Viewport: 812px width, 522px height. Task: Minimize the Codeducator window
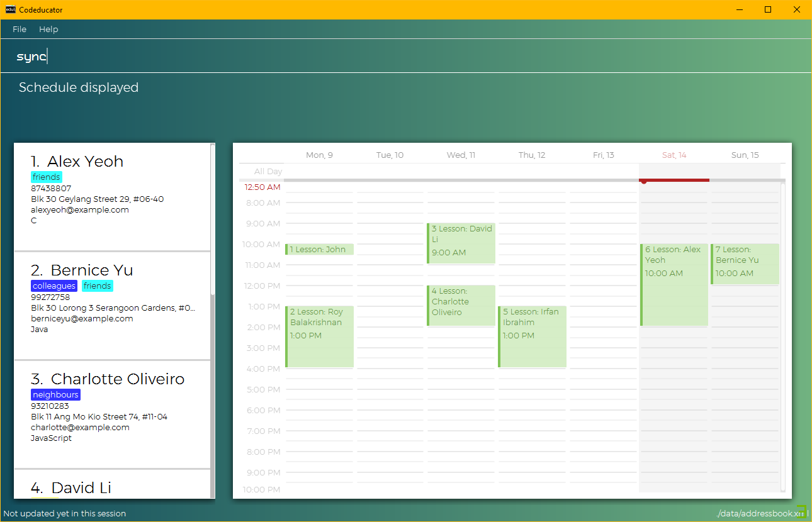pos(739,9)
